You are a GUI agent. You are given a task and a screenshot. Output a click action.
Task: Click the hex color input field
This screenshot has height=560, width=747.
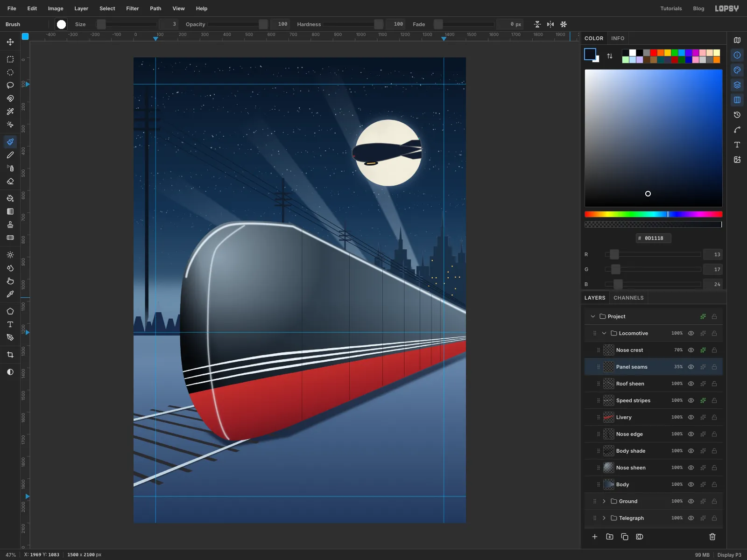click(x=654, y=238)
